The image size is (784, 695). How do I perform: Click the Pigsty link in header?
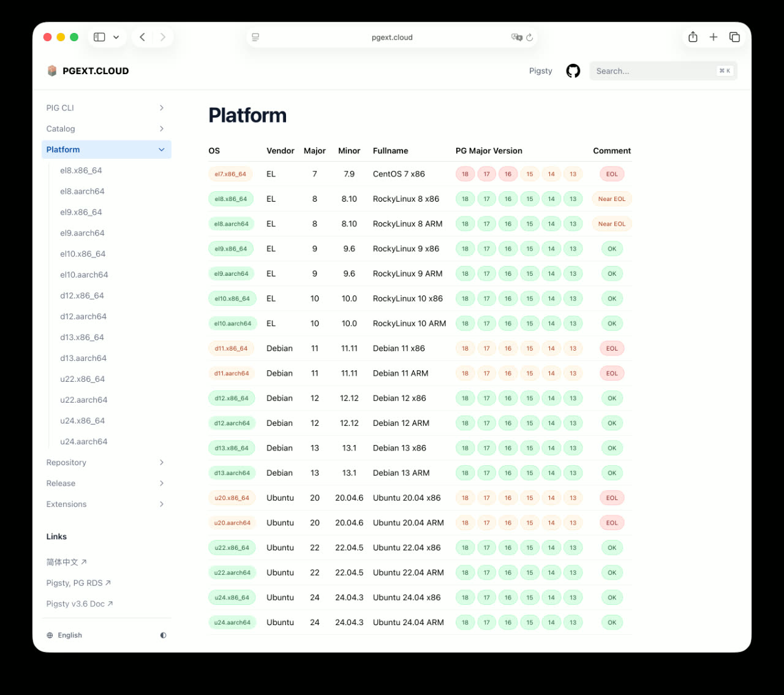tap(540, 71)
